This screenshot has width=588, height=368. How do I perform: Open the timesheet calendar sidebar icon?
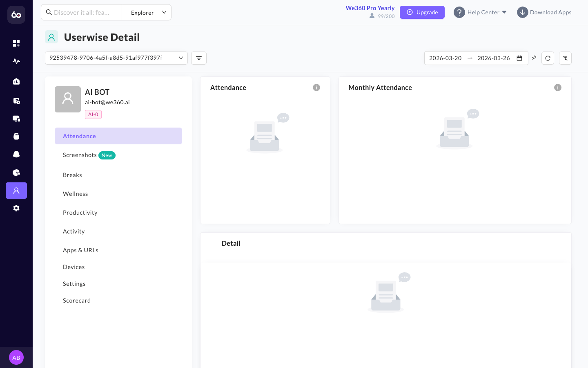[16, 101]
